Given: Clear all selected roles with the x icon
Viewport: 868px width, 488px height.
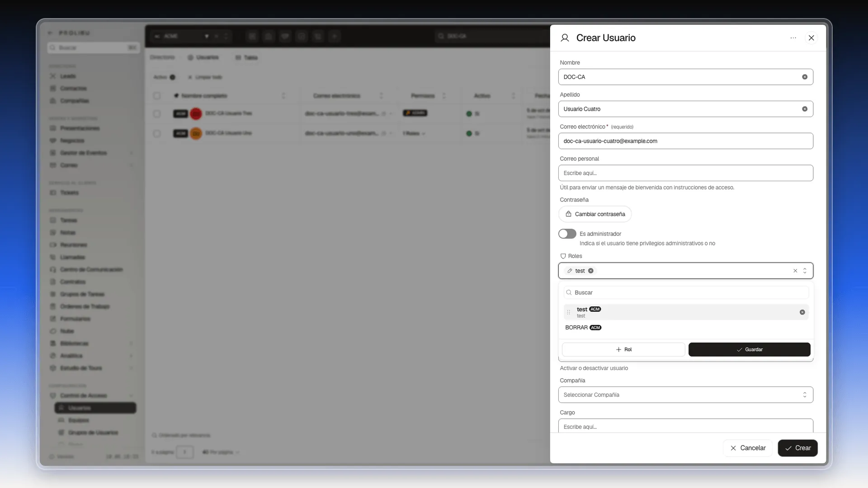Looking at the screenshot, I should click(795, 271).
